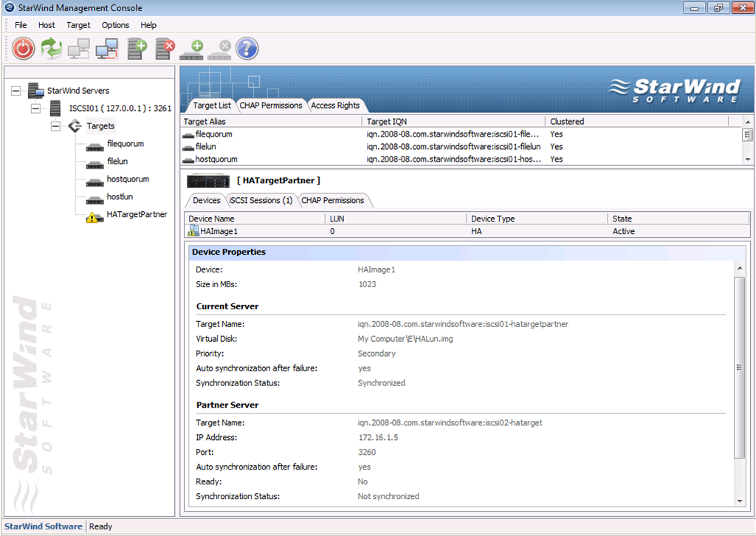Collapse the ISCSI01 server node

tap(35, 109)
